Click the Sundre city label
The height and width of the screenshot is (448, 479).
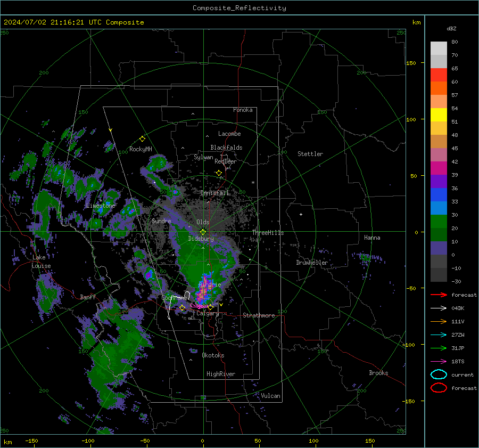point(161,221)
